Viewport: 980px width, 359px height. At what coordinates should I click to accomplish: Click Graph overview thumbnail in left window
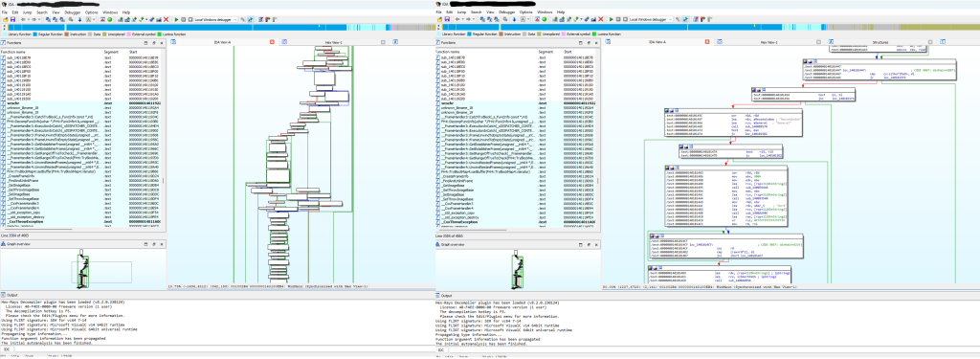(x=82, y=270)
